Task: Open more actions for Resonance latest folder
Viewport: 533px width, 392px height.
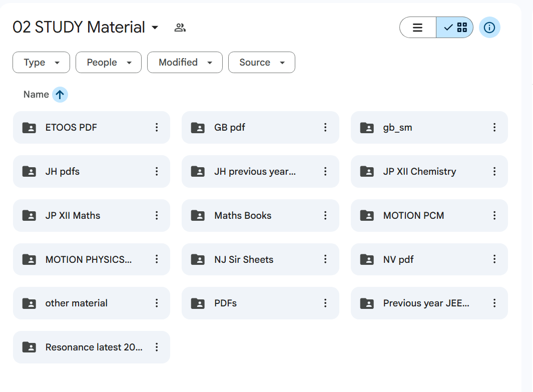Action: [157, 347]
